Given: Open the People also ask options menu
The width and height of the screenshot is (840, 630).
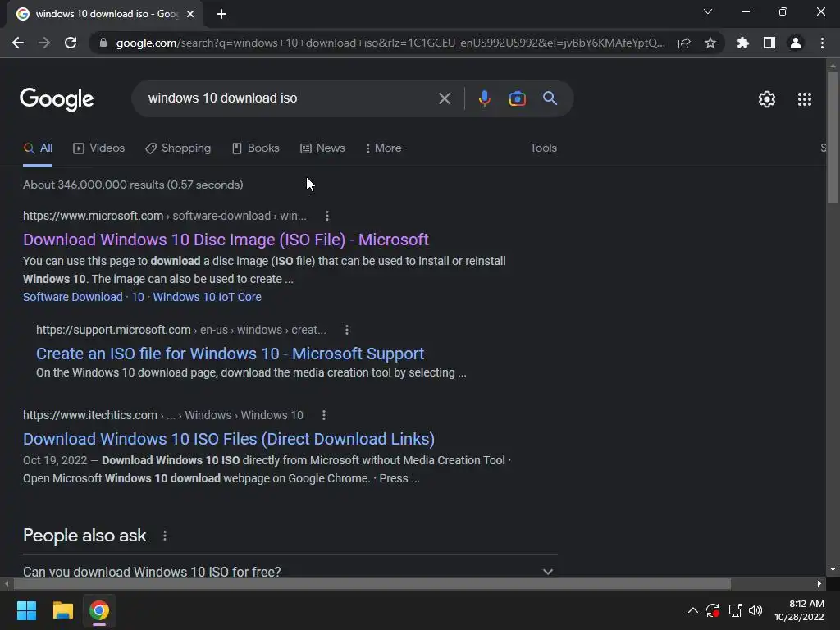Looking at the screenshot, I should 164,536.
